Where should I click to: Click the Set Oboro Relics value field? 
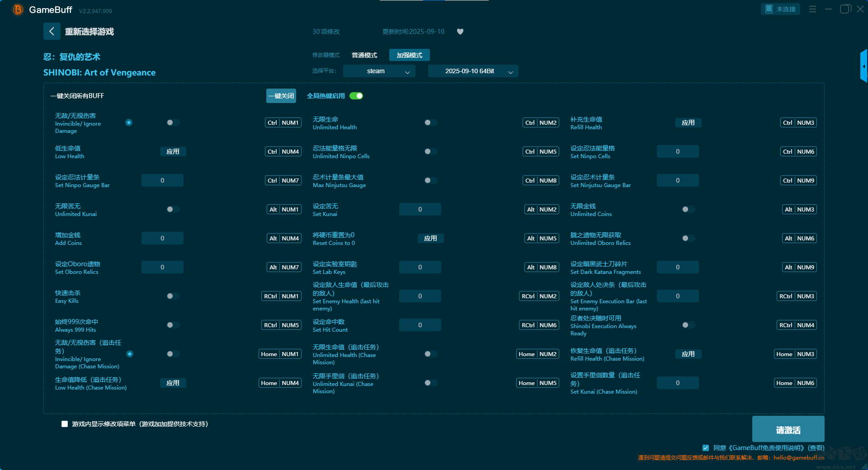pos(162,267)
